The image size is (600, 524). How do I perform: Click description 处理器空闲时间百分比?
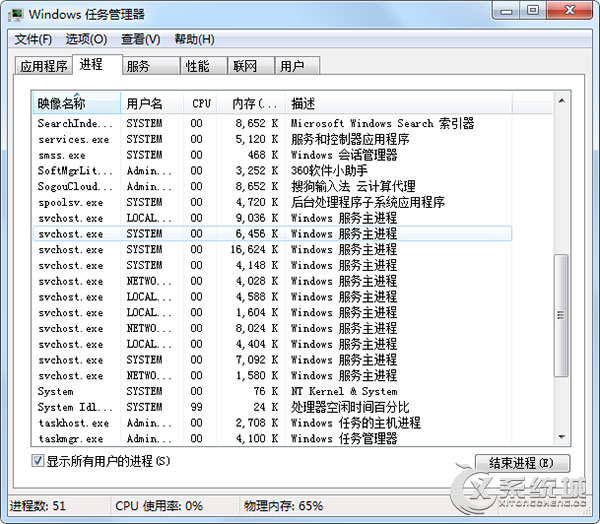[350, 407]
